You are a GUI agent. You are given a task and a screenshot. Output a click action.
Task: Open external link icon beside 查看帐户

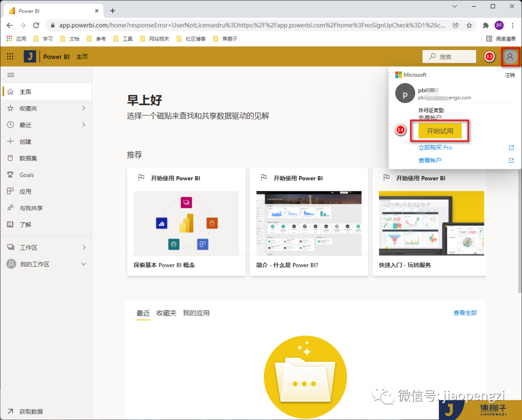511,160
